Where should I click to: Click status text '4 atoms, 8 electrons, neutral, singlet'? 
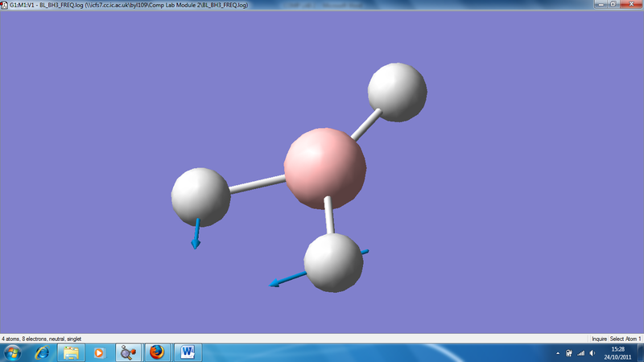coord(42,339)
